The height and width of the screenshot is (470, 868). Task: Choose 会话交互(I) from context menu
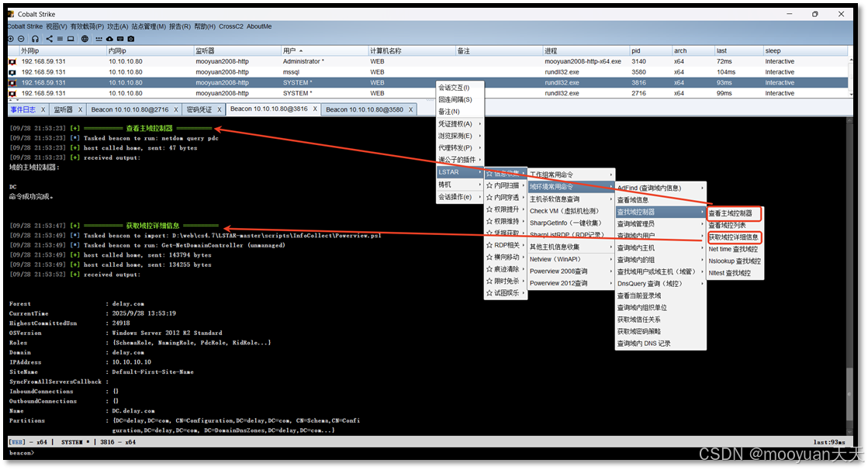(460, 88)
